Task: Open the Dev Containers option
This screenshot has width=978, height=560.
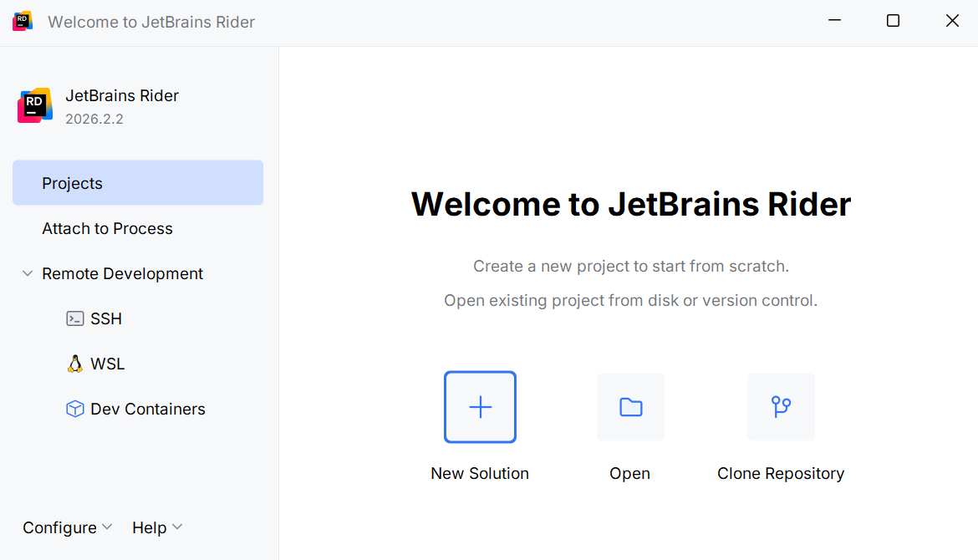Action: pyautogui.click(x=148, y=409)
